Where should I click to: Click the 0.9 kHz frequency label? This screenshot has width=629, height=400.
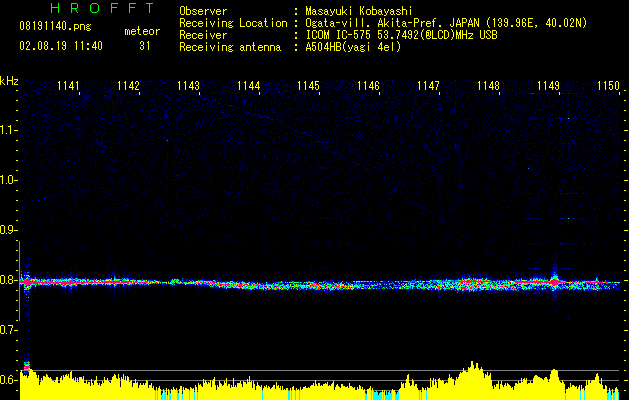[x=7, y=230]
